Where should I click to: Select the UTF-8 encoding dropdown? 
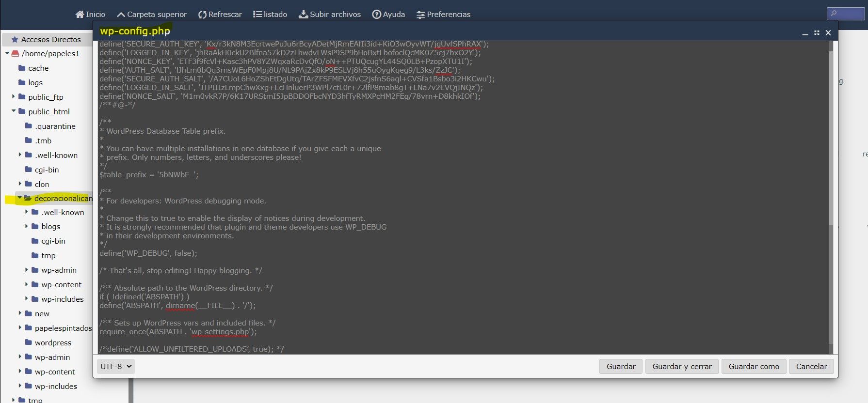(x=115, y=366)
